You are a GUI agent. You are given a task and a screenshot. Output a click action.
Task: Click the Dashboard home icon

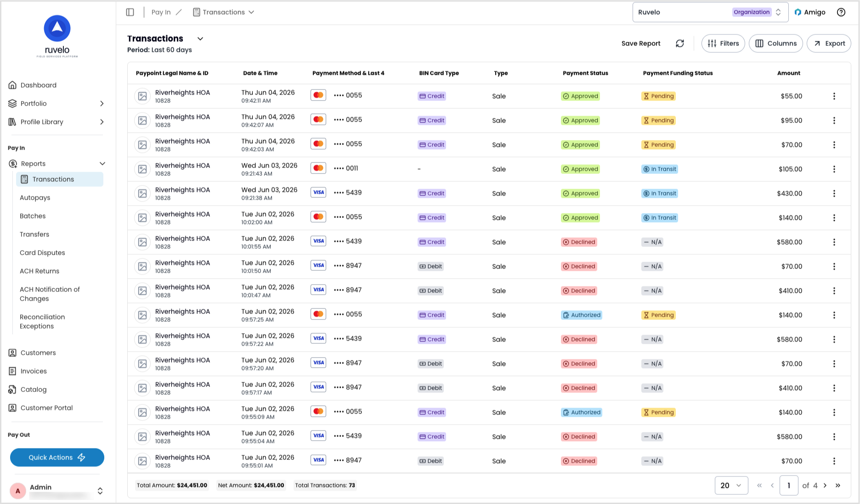12,85
